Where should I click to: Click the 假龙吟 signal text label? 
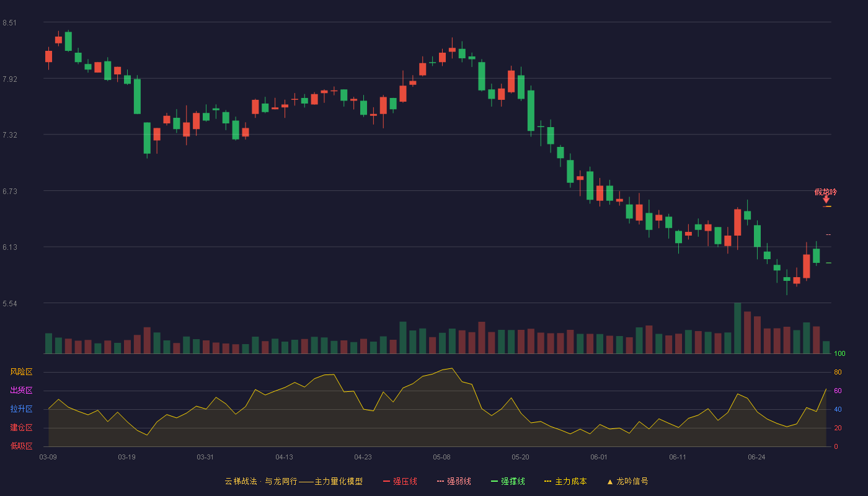[825, 192]
